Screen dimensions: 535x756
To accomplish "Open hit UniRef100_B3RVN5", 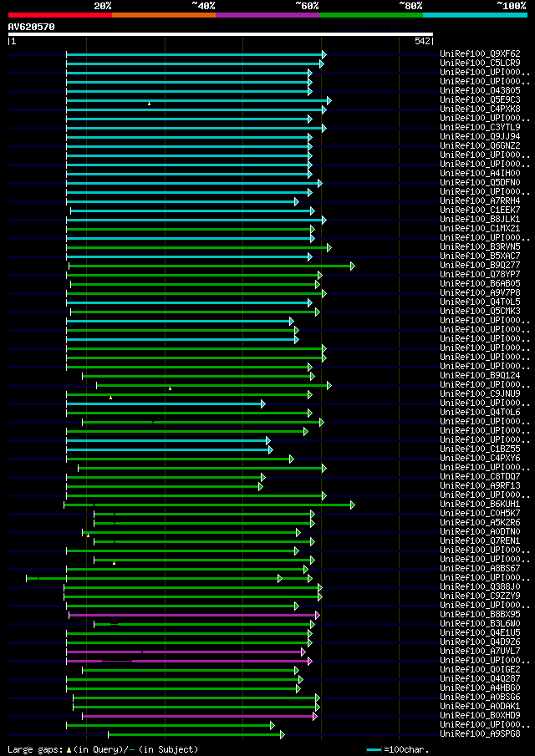I will click(480, 247).
